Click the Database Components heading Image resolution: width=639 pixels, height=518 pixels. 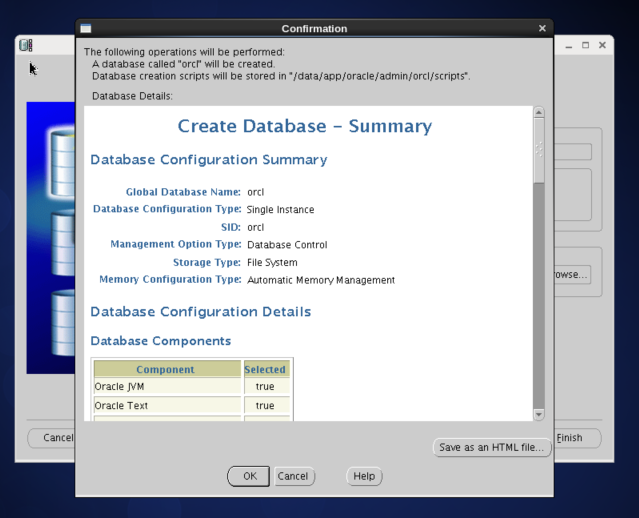pyautogui.click(x=161, y=341)
